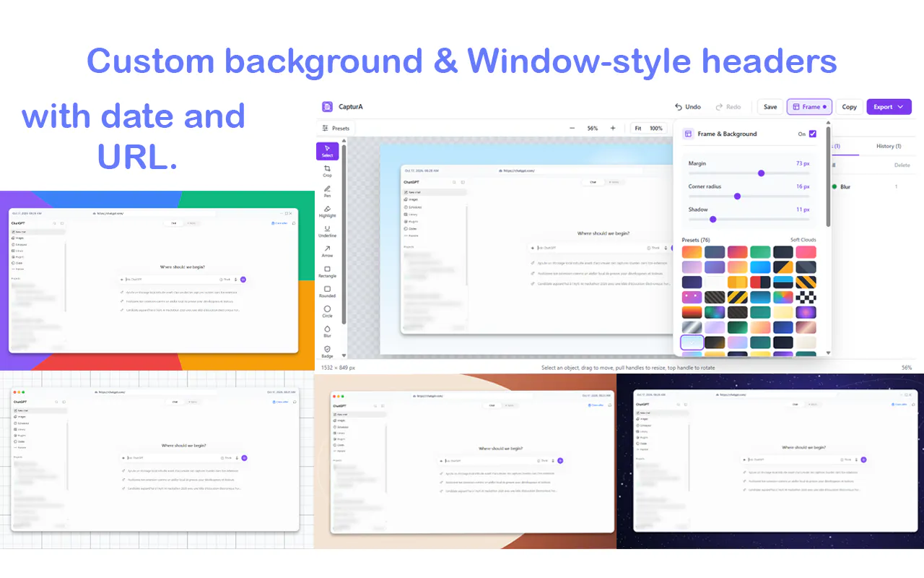924x578 pixels.
Task: Open the Export dropdown menu
Action: (x=889, y=107)
